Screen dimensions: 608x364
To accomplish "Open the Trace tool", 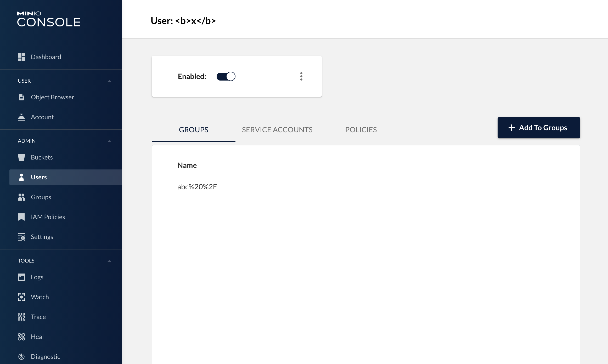I will point(65,317).
